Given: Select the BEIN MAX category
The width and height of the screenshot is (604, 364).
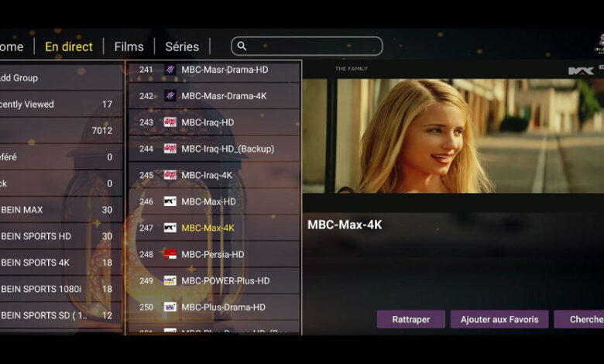Looking at the screenshot, I should [x=58, y=210].
